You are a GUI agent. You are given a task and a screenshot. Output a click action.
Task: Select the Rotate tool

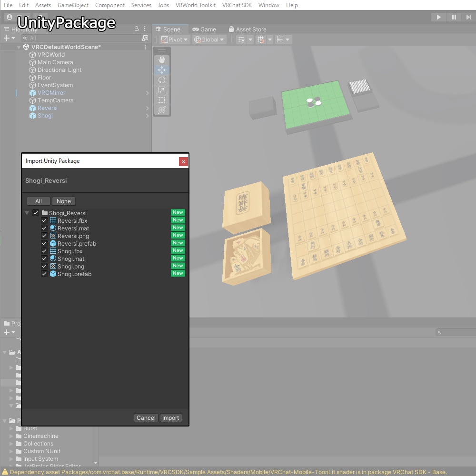point(162,80)
